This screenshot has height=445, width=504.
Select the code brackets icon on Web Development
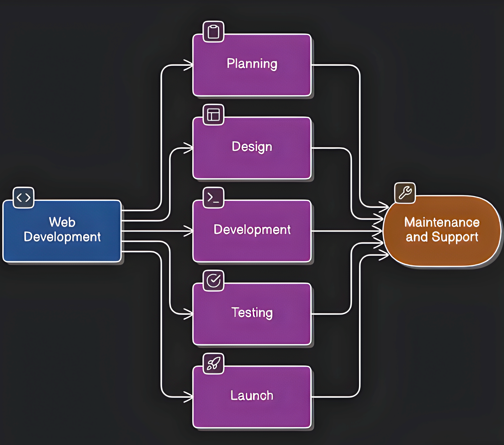tap(23, 198)
